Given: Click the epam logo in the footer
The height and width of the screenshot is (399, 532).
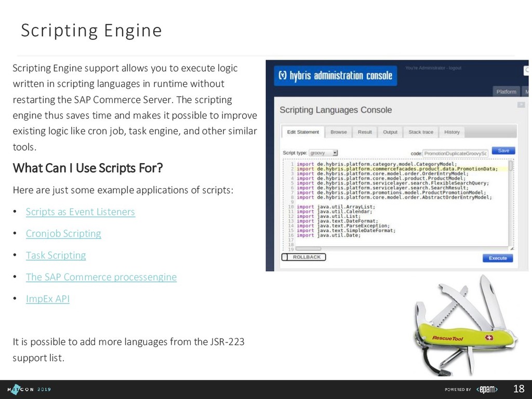Looking at the screenshot, I should coord(487,389).
